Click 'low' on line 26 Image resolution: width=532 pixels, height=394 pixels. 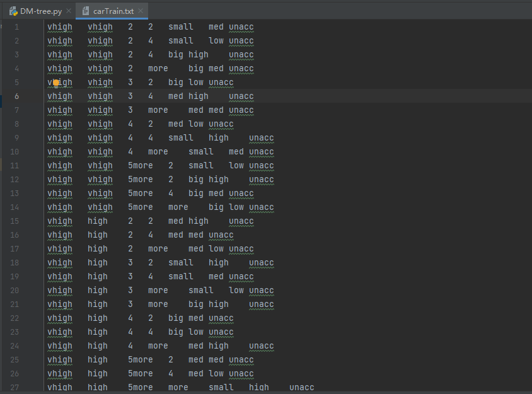click(216, 374)
